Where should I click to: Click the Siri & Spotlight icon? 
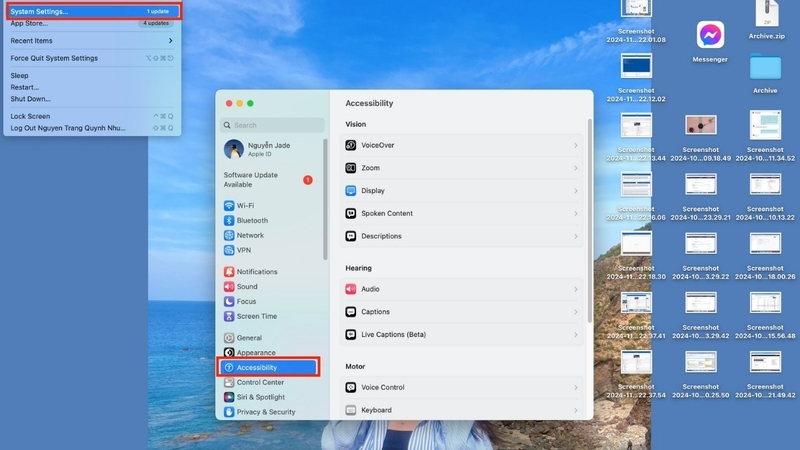[229, 397]
